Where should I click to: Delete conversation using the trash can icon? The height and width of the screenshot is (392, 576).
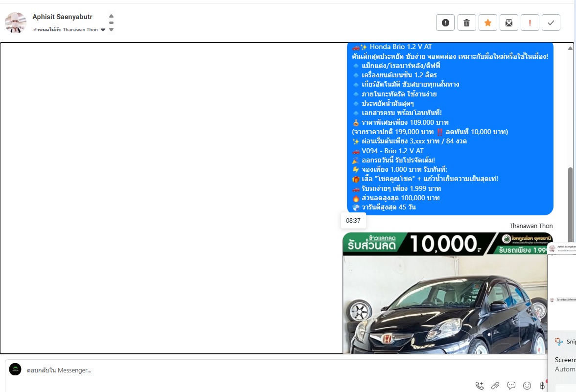466,23
